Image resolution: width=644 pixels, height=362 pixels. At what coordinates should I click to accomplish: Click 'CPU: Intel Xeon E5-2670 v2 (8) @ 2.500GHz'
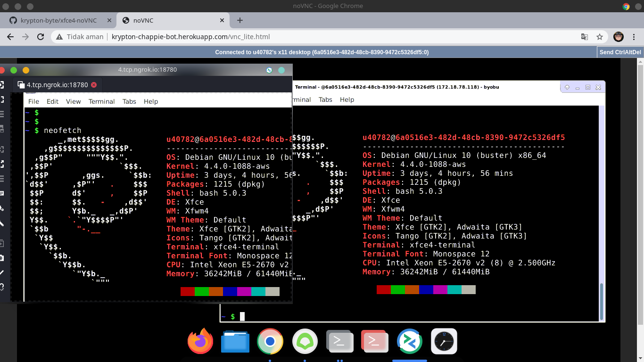pos(459,263)
